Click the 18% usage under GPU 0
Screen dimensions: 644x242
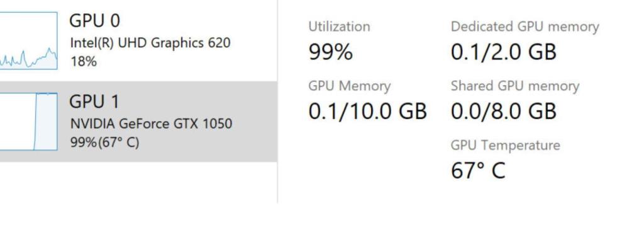coord(84,62)
